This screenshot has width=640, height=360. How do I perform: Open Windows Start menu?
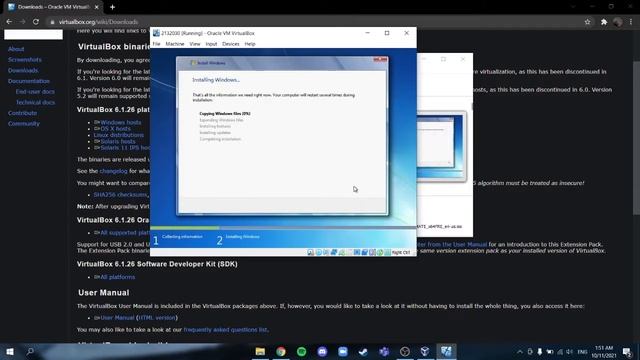pos(10,351)
